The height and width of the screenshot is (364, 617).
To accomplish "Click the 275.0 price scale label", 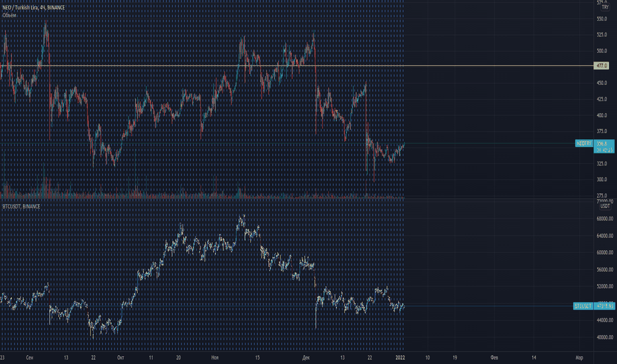I will [x=602, y=196].
